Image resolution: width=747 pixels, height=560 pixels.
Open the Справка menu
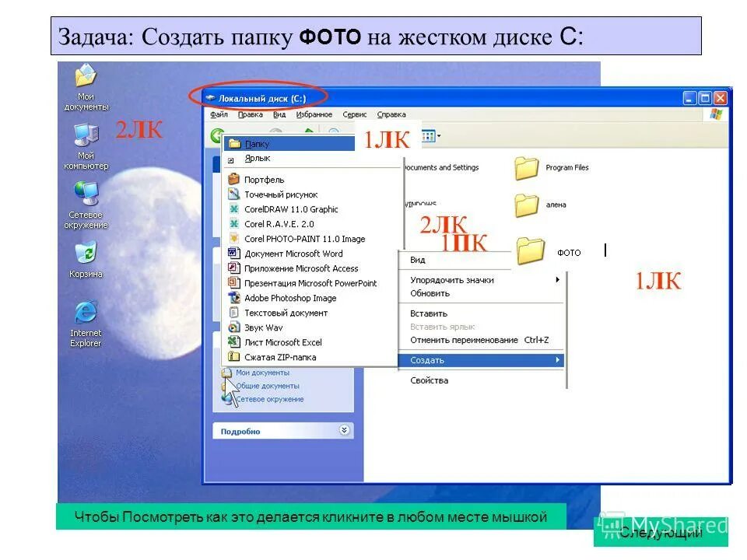(391, 115)
